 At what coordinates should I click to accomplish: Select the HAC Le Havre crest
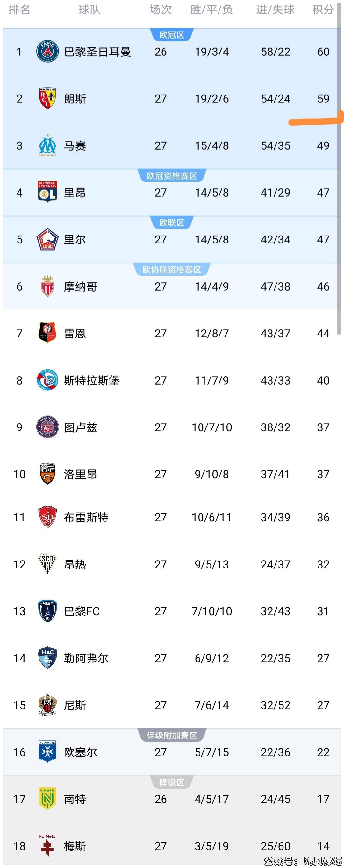[47, 658]
